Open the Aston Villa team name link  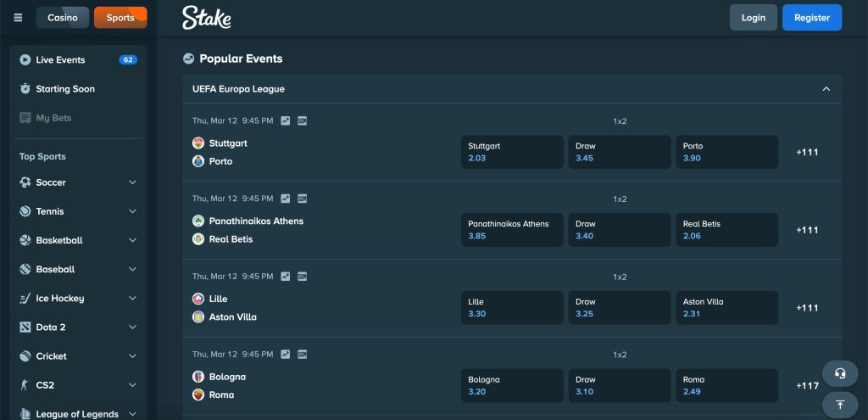point(232,317)
